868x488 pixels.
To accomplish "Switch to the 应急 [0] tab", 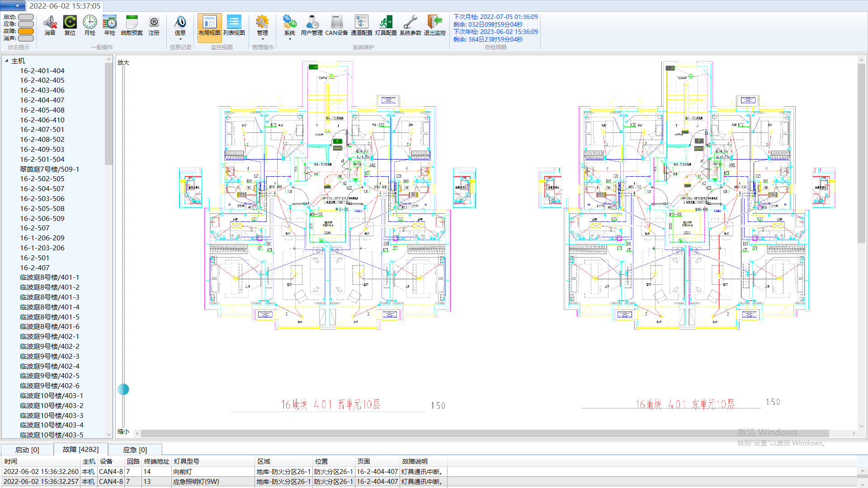I will tap(135, 450).
